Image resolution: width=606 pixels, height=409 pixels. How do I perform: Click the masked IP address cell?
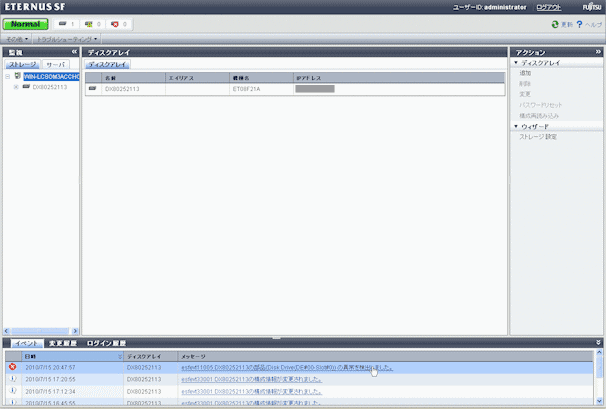click(x=315, y=89)
